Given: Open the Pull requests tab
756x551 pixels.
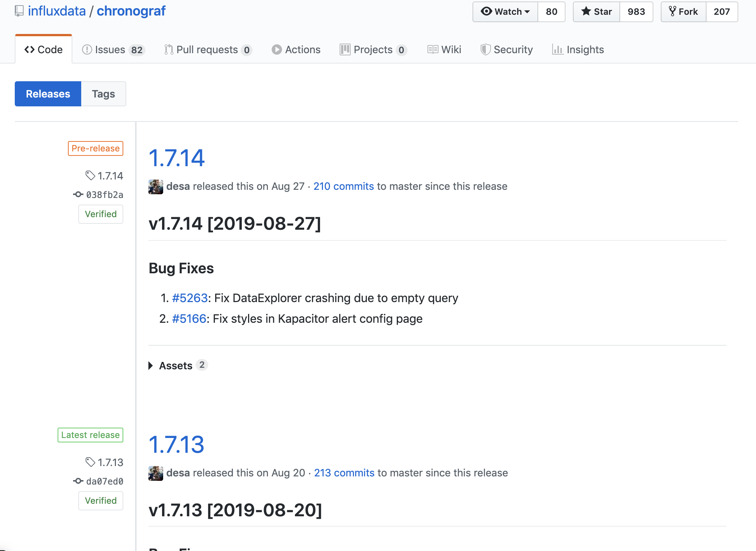Looking at the screenshot, I should tap(207, 49).
